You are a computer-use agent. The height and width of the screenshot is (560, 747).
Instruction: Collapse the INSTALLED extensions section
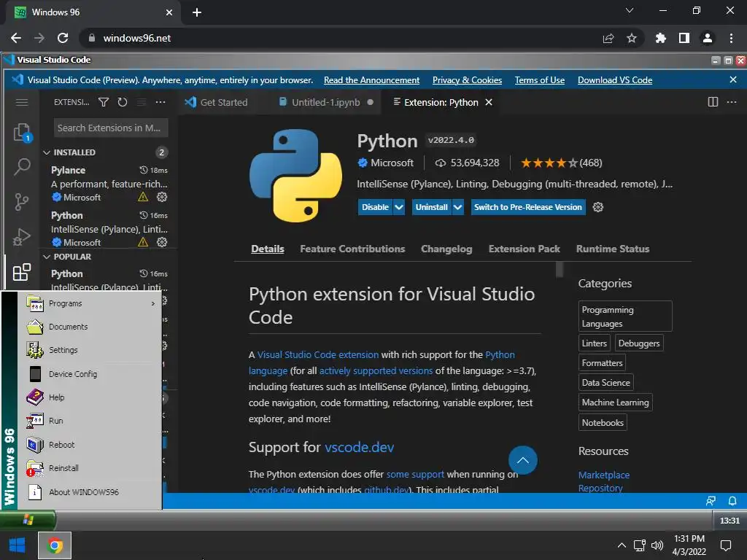(47, 152)
